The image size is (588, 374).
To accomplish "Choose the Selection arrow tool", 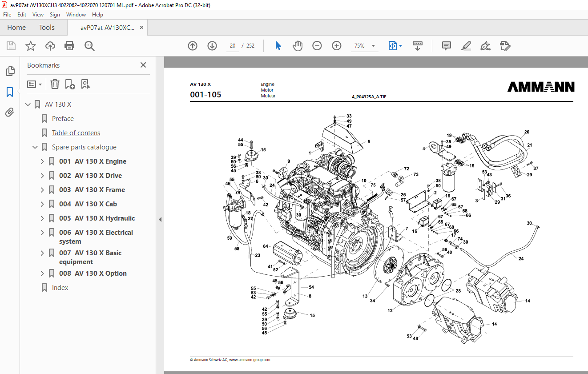I will tap(278, 46).
